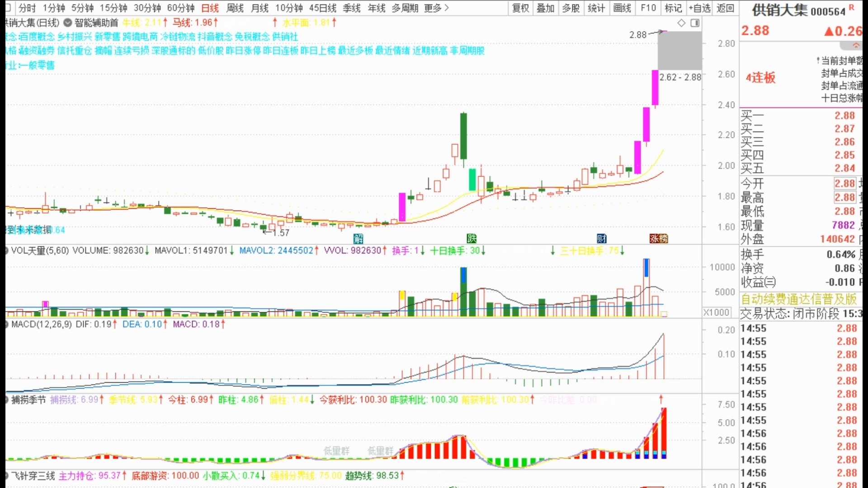Open 飞针穿三线 indicator settings circle

[x=7, y=475]
